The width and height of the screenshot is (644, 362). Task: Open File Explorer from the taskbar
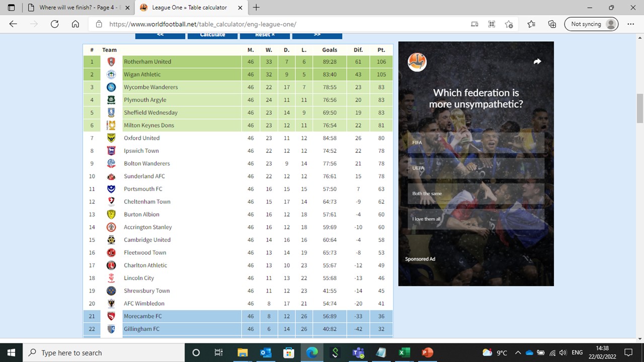tap(242, 352)
